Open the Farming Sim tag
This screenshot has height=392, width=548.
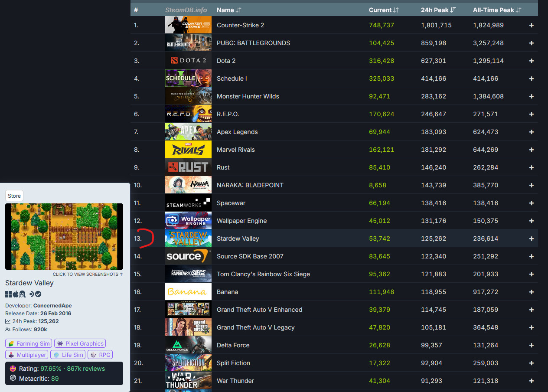pyautogui.click(x=29, y=343)
